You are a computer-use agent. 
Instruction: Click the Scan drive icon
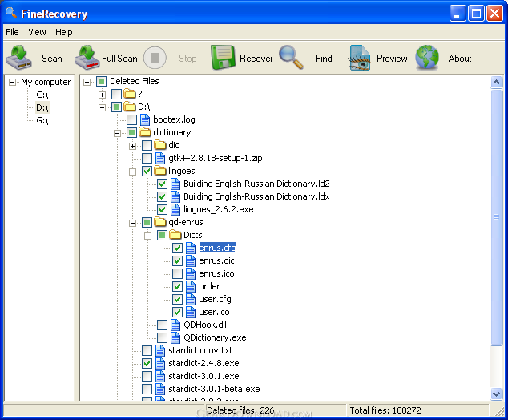pyautogui.click(x=19, y=58)
